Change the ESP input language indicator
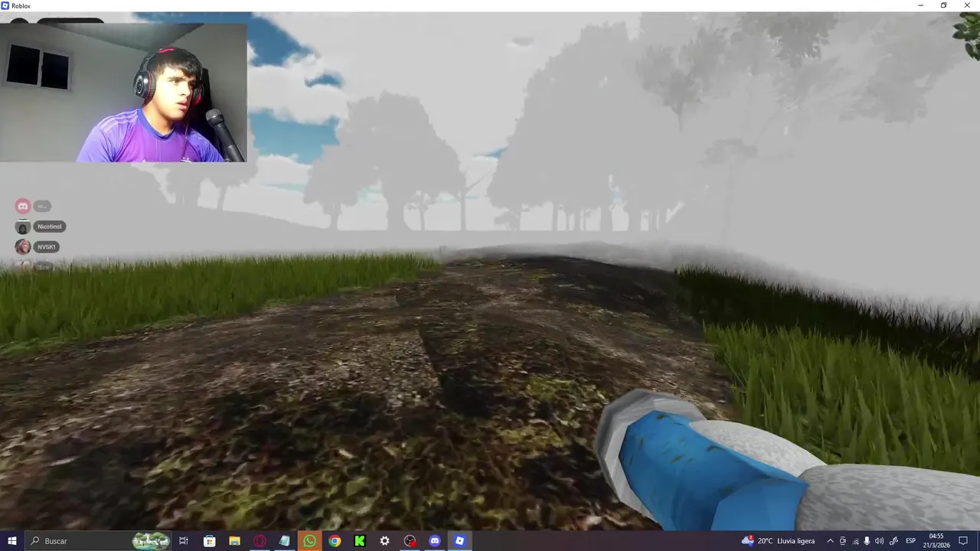This screenshot has width=980, height=551. pos(911,541)
